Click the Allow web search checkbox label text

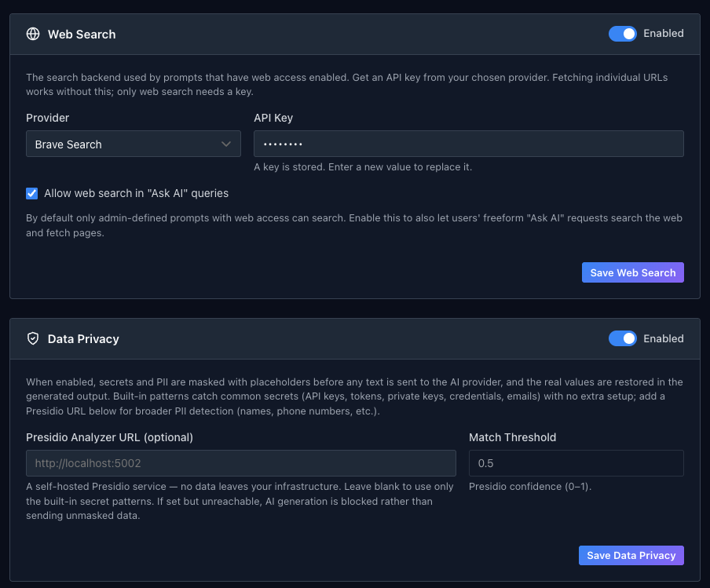[x=137, y=193]
